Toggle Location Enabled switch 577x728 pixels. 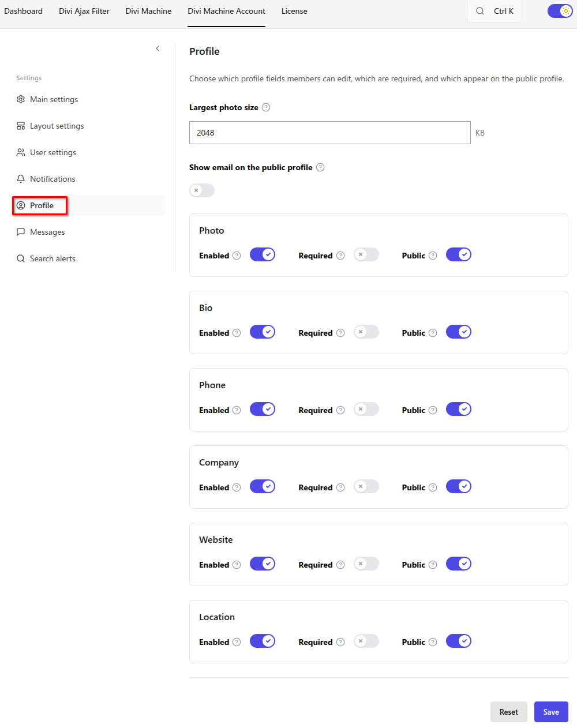tap(263, 641)
